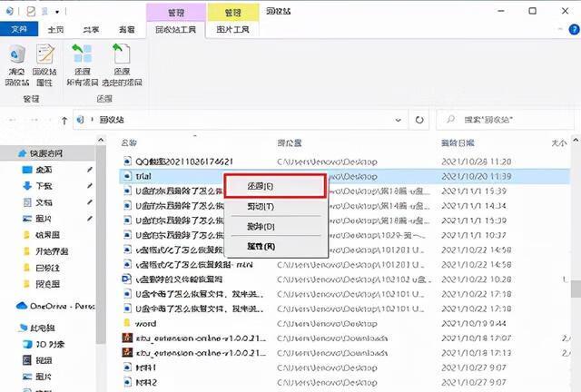Open Recycle Bin properties (回收站属性) icon

pos(45,64)
